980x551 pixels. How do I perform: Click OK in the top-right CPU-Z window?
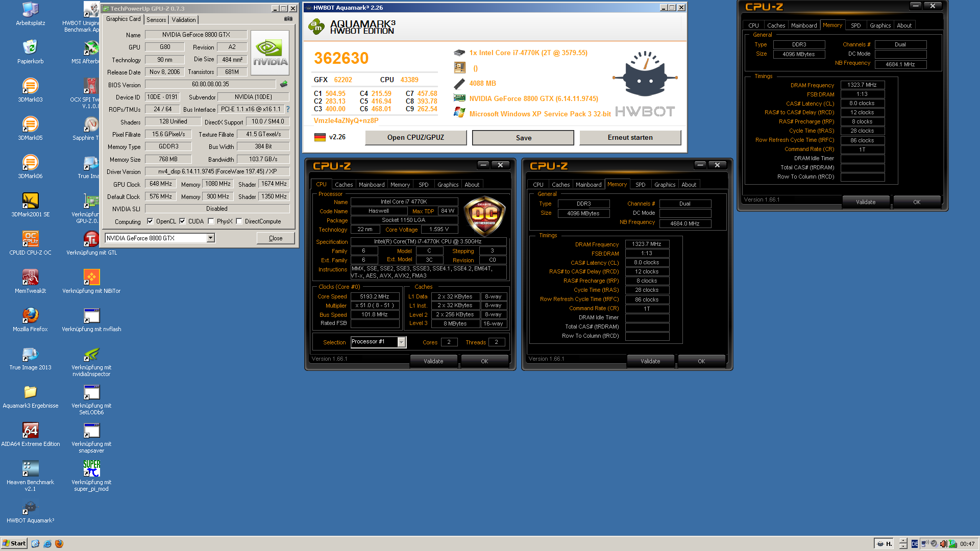(x=917, y=202)
